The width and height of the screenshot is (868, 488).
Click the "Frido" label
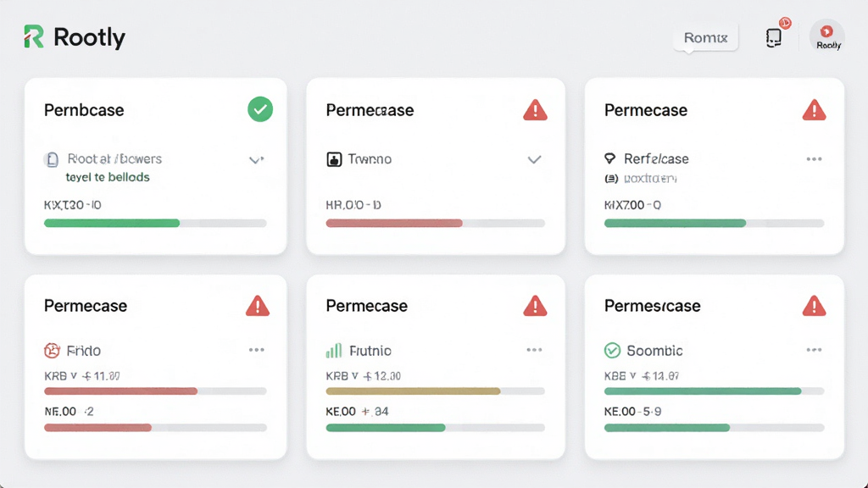84,351
